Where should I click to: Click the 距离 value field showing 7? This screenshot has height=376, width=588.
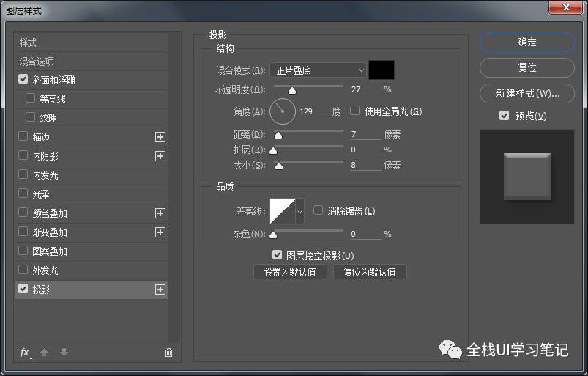(x=365, y=134)
